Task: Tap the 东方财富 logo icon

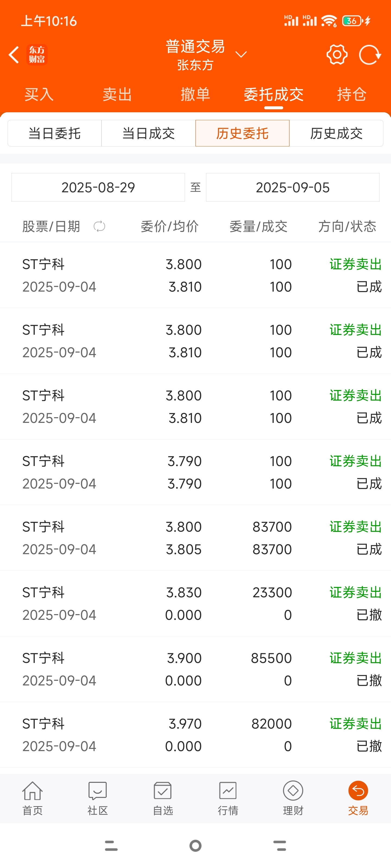Action: click(37, 55)
